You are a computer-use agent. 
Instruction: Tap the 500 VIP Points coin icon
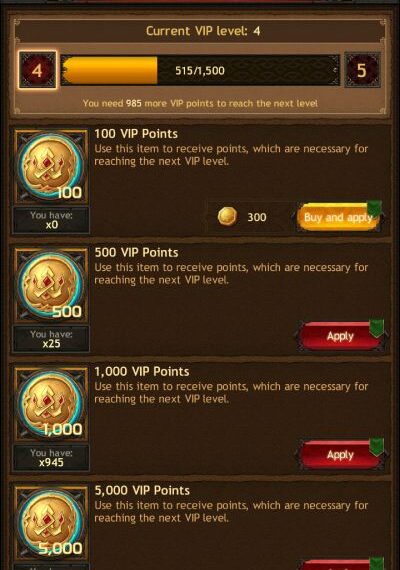click(51, 285)
